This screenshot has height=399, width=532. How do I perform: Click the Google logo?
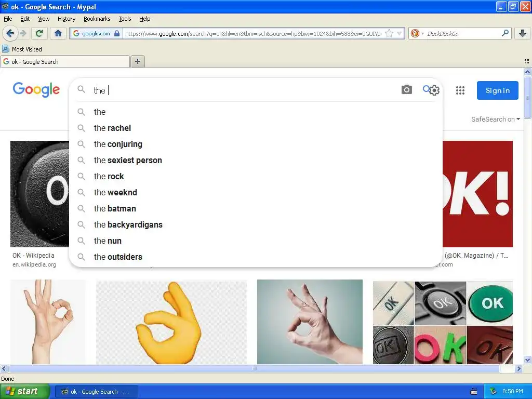(x=36, y=89)
